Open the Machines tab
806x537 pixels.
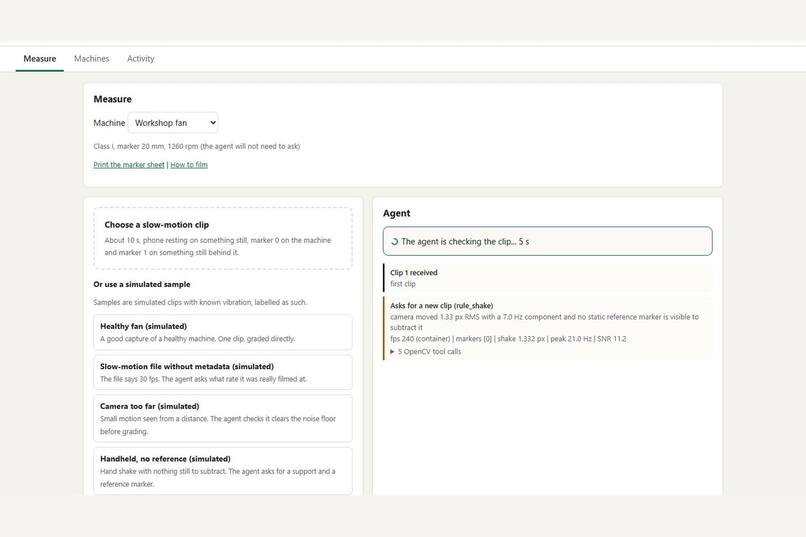point(91,59)
